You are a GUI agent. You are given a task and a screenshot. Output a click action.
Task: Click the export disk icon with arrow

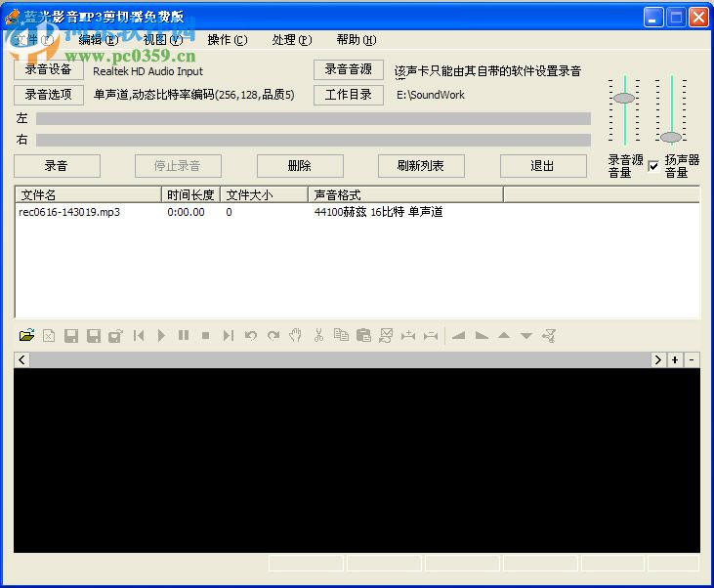pos(115,336)
